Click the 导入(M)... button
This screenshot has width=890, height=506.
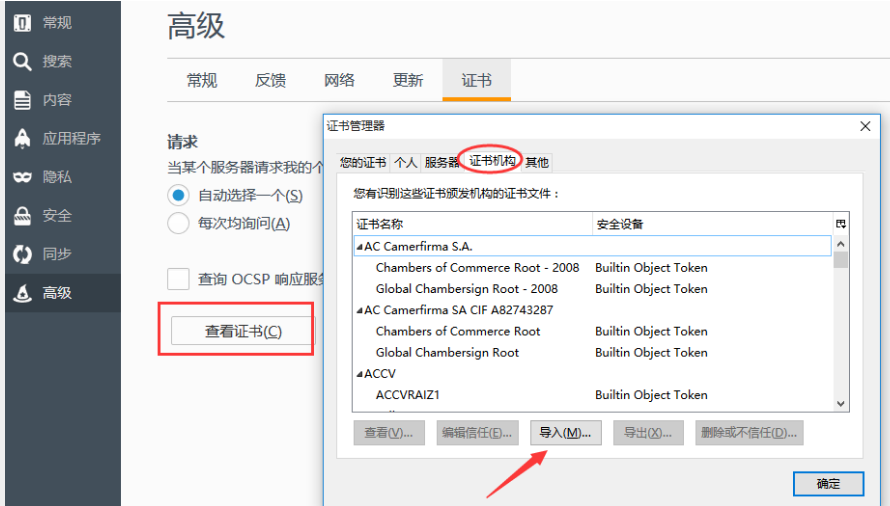(x=565, y=433)
